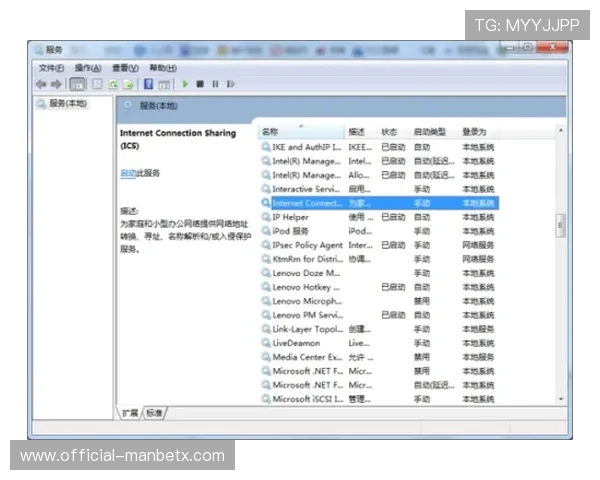Select the IKE and AuthIP service row
This screenshot has height=480, width=600.
pos(380,147)
